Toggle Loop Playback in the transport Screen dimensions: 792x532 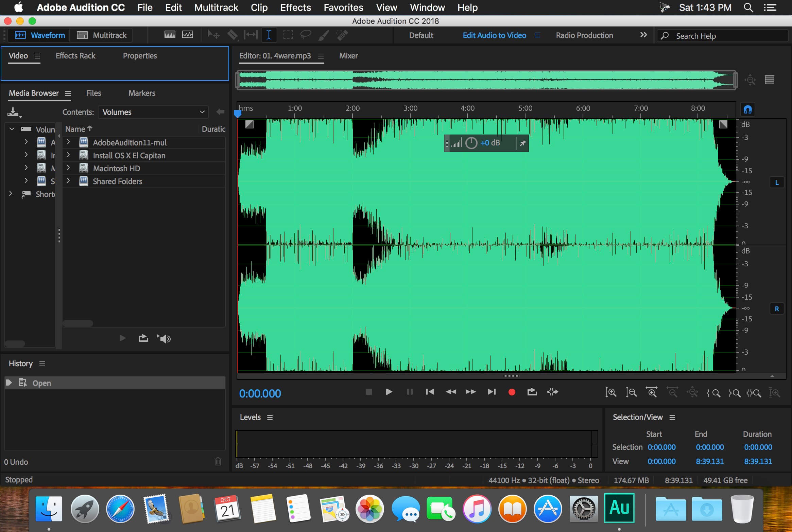point(532,392)
